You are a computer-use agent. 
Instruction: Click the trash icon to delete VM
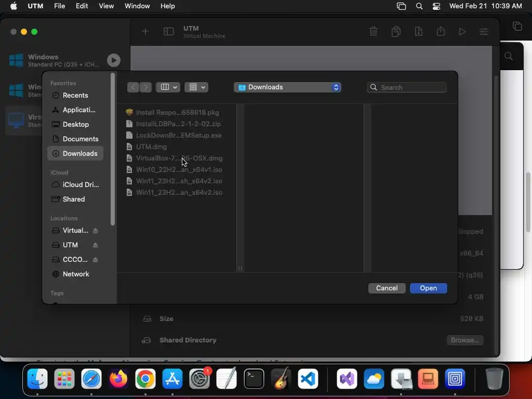pyautogui.click(x=373, y=32)
